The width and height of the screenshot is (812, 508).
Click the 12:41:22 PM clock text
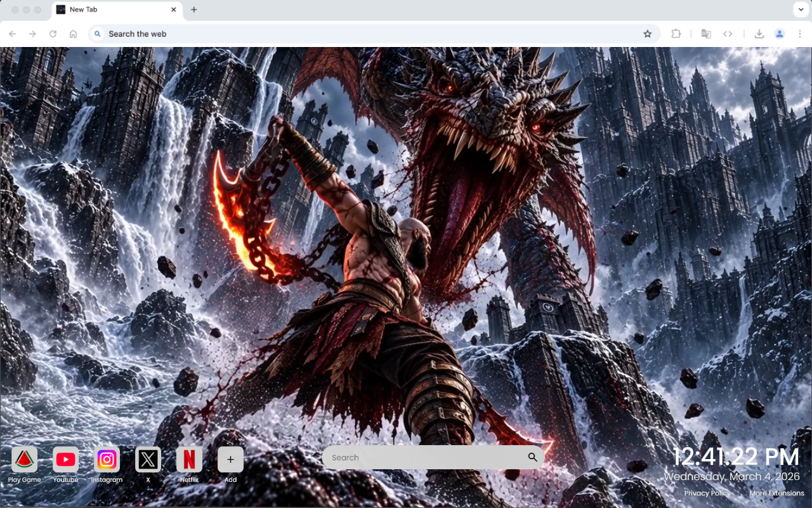coord(736,457)
